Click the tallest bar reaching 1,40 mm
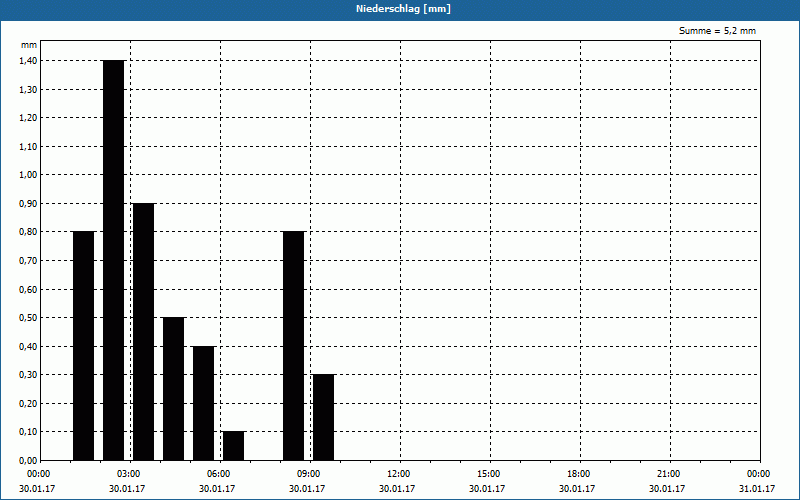This screenshot has width=800, height=500. (113, 260)
